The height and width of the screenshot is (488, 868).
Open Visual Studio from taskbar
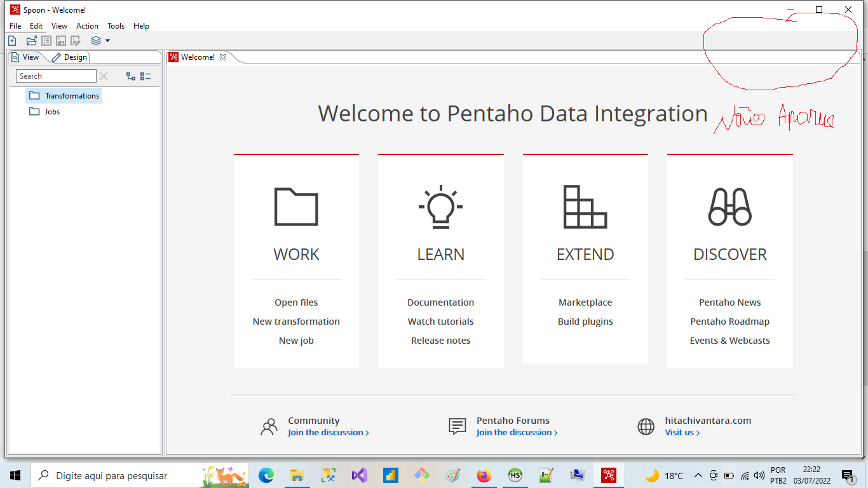click(x=359, y=475)
